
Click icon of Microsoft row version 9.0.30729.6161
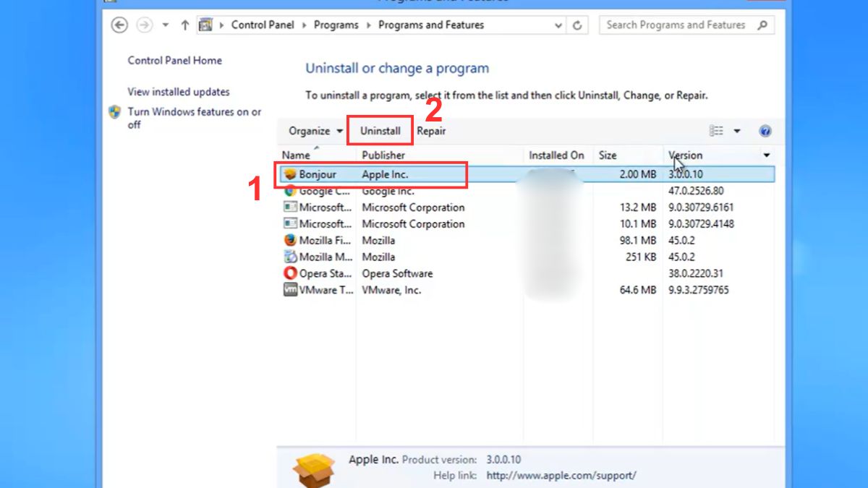click(x=290, y=207)
